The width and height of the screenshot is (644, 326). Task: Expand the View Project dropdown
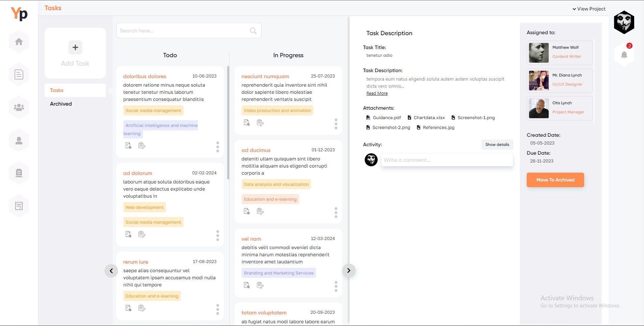coord(589,9)
